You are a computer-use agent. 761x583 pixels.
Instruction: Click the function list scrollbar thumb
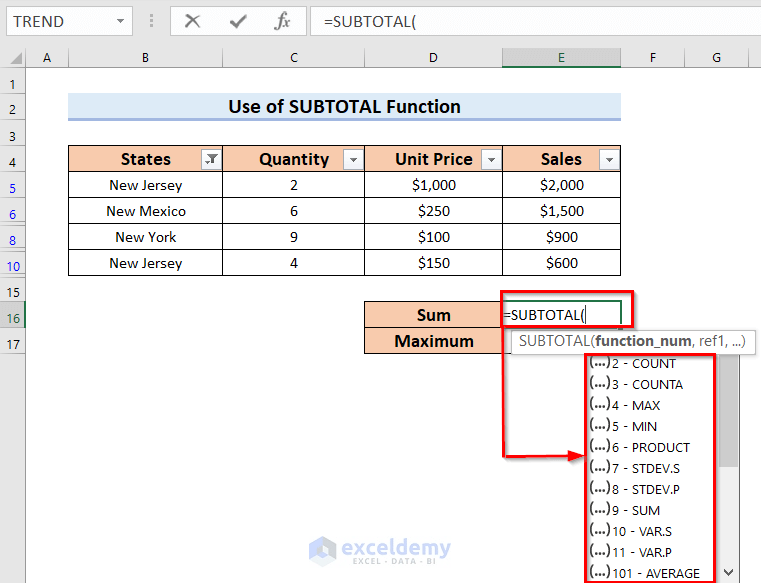728,411
